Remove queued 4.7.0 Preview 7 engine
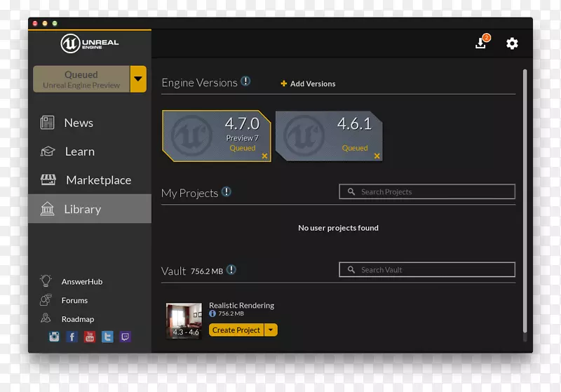 point(264,156)
